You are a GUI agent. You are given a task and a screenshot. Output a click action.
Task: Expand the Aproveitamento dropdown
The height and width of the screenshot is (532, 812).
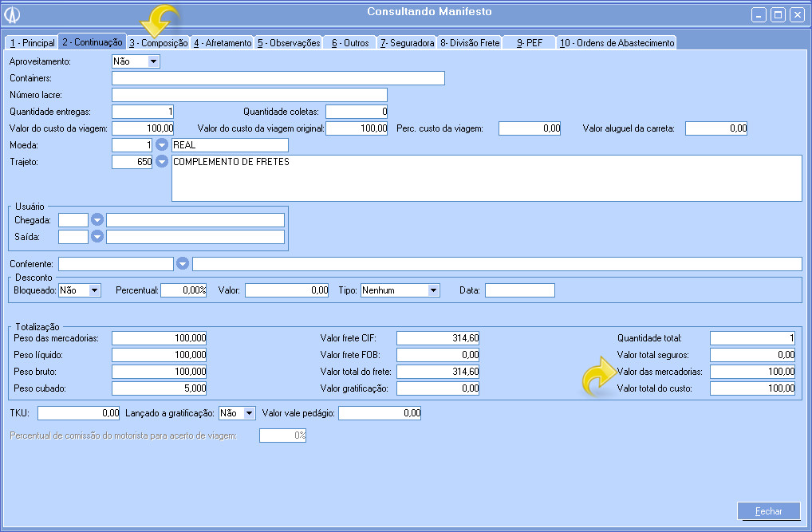coord(153,61)
